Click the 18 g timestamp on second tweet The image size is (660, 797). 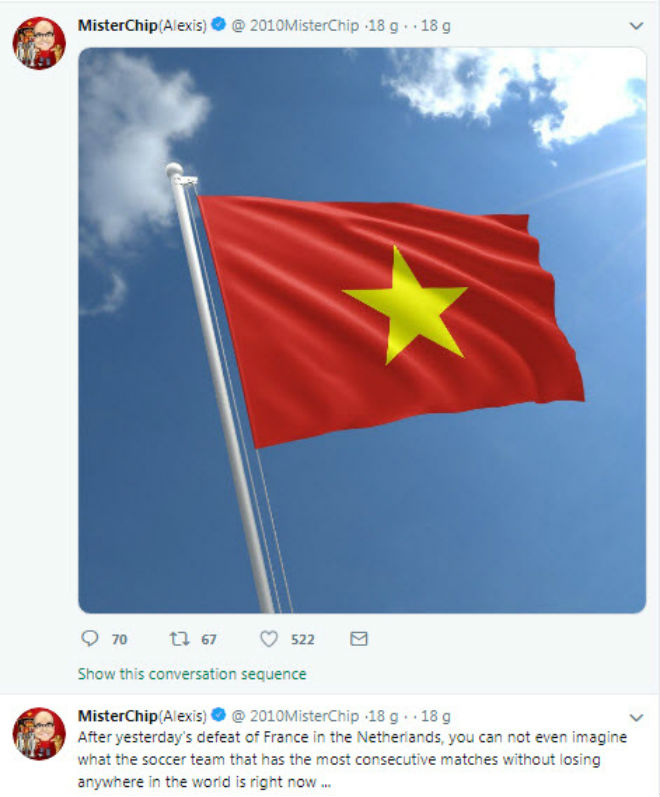382,716
